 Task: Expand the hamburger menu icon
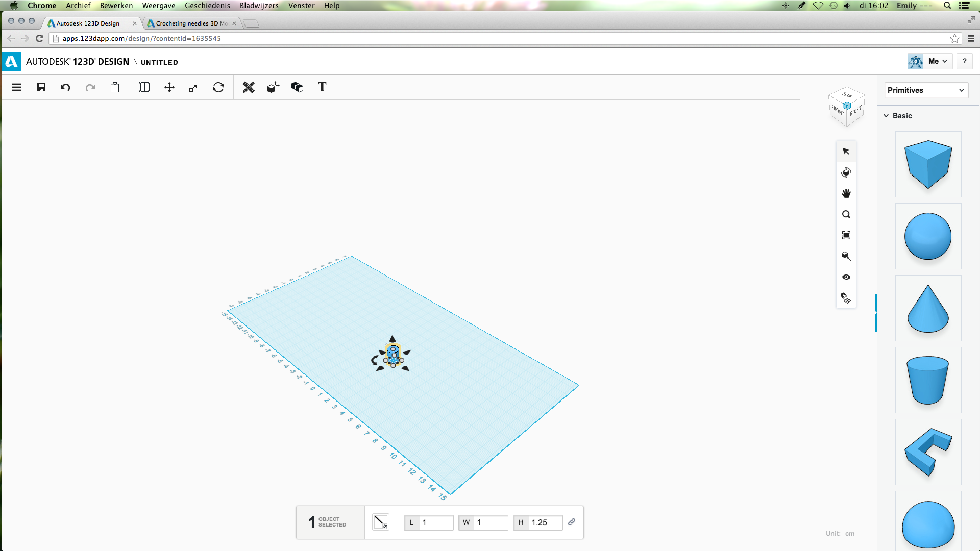pos(16,87)
